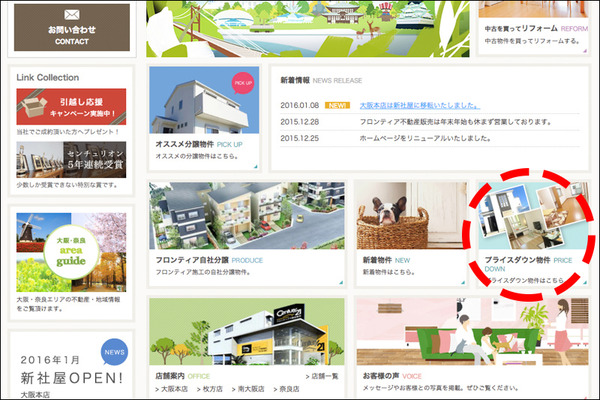Click the envelope icon in the CONTACT banner
The width and height of the screenshot is (600, 400).
72,15
